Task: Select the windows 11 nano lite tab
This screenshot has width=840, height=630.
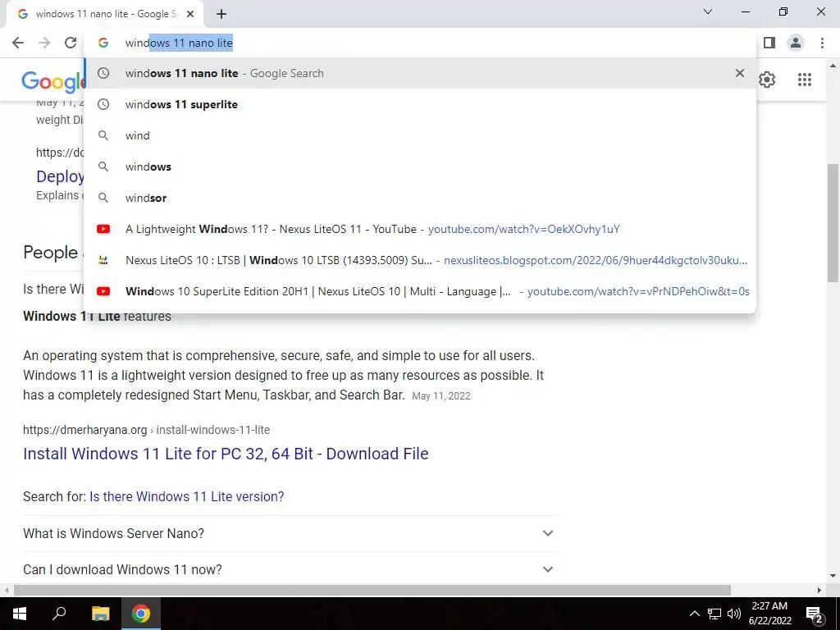Action: tap(104, 15)
